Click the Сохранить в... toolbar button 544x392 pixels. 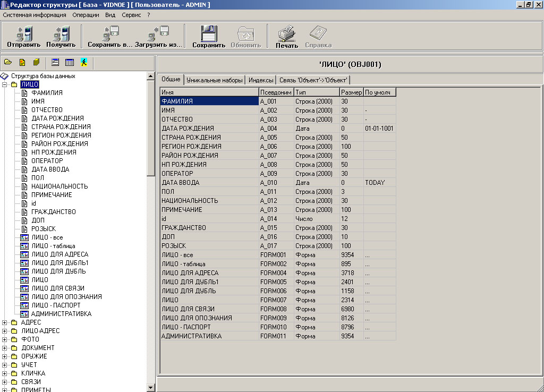(x=110, y=37)
